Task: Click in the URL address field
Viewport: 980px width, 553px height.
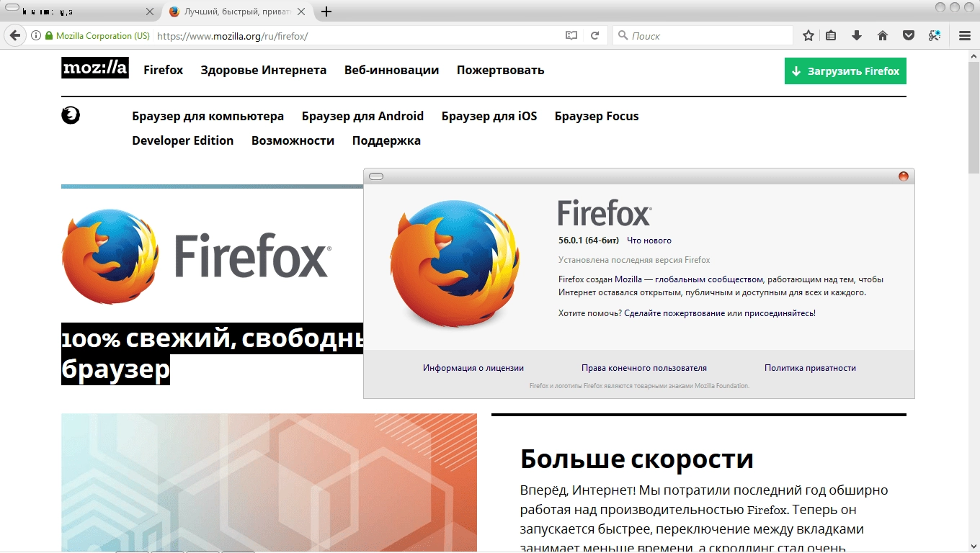Action: click(x=357, y=35)
